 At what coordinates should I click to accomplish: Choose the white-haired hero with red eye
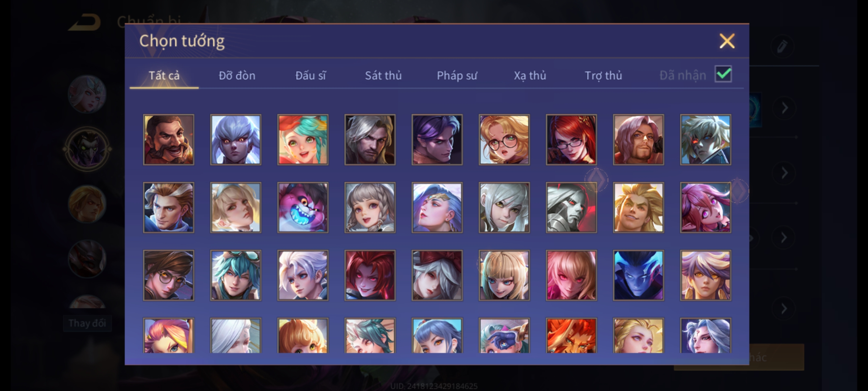click(706, 140)
